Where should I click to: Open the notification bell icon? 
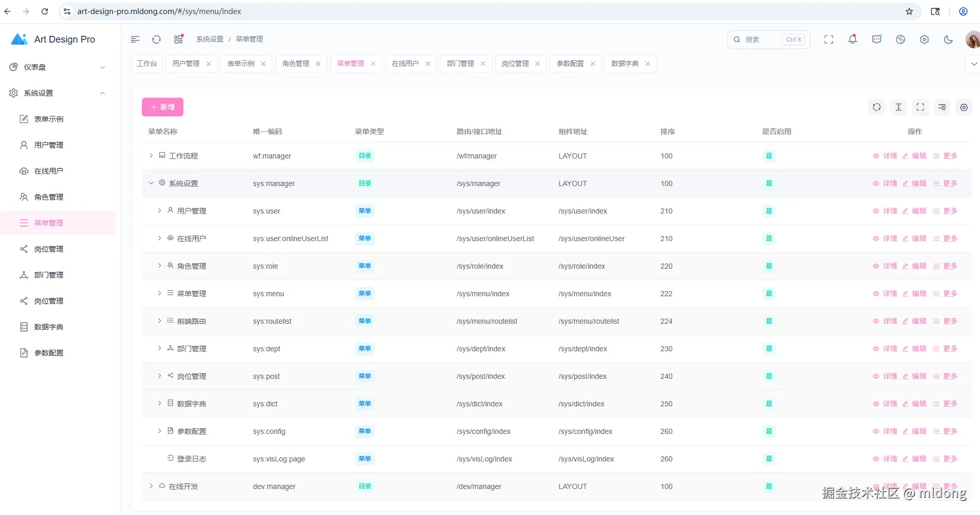click(x=853, y=39)
